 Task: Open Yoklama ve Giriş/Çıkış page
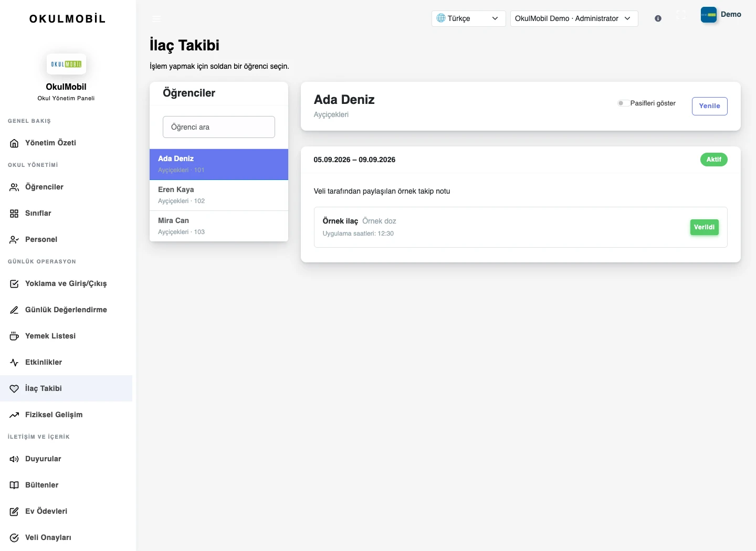tap(66, 283)
